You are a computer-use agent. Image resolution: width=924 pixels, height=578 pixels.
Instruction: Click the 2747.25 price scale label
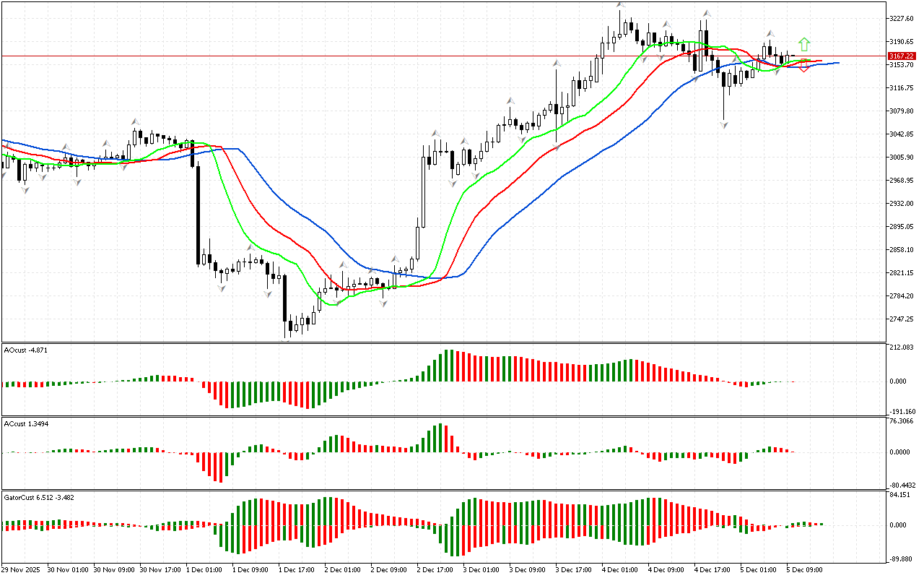(x=902, y=319)
